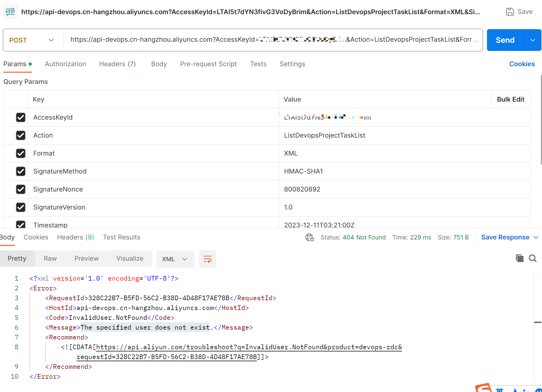Open the request Body tab

(x=159, y=64)
